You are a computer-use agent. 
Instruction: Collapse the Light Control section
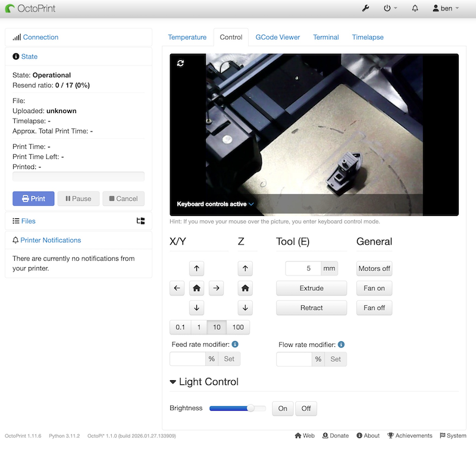173,382
